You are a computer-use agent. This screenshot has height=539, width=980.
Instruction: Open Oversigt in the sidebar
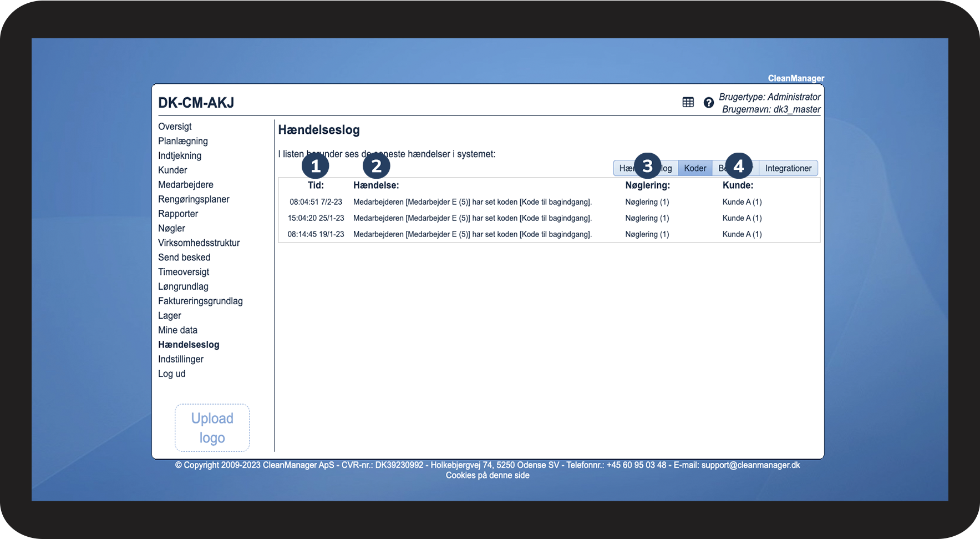(x=175, y=127)
